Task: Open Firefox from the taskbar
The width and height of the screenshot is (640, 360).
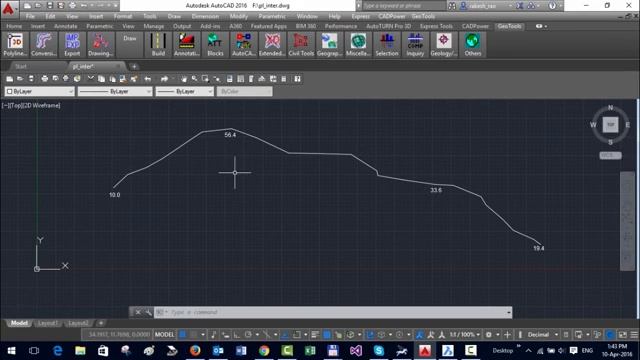Action: pyautogui.click(x=195, y=351)
